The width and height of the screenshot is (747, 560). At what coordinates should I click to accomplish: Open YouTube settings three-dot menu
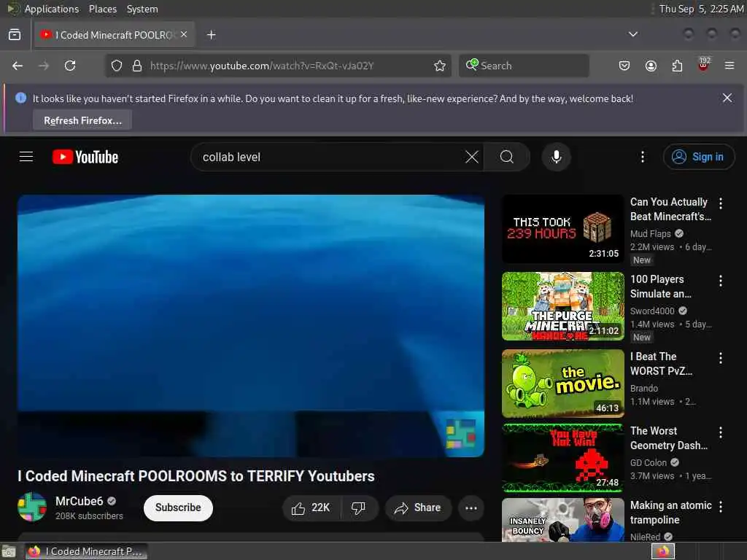pyautogui.click(x=642, y=157)
